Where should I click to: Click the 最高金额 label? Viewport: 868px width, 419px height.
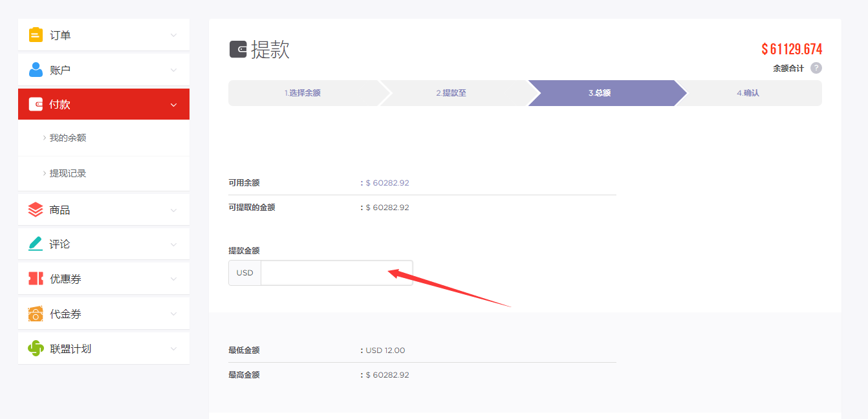244,375
